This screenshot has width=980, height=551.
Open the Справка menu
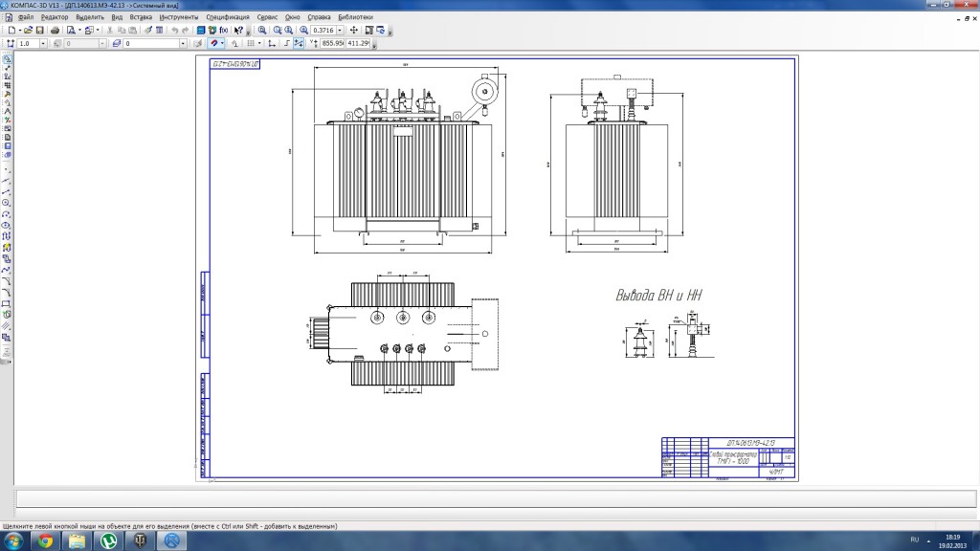pos(319,17)
